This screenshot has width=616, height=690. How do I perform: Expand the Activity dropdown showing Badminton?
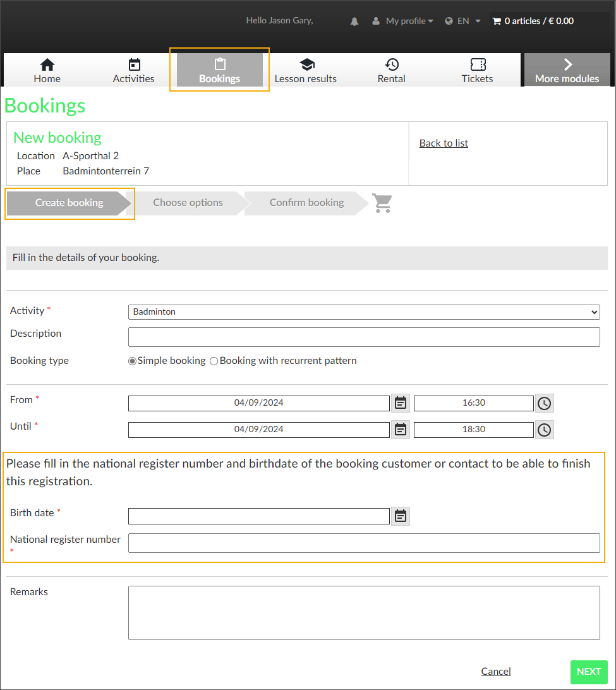point(363,312)
